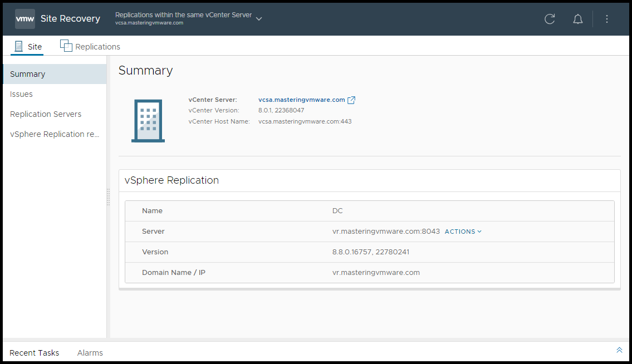Screen dimensions: 632x364
Task: Click the vSphere Replication panel heading
Action: coord(172,180)
